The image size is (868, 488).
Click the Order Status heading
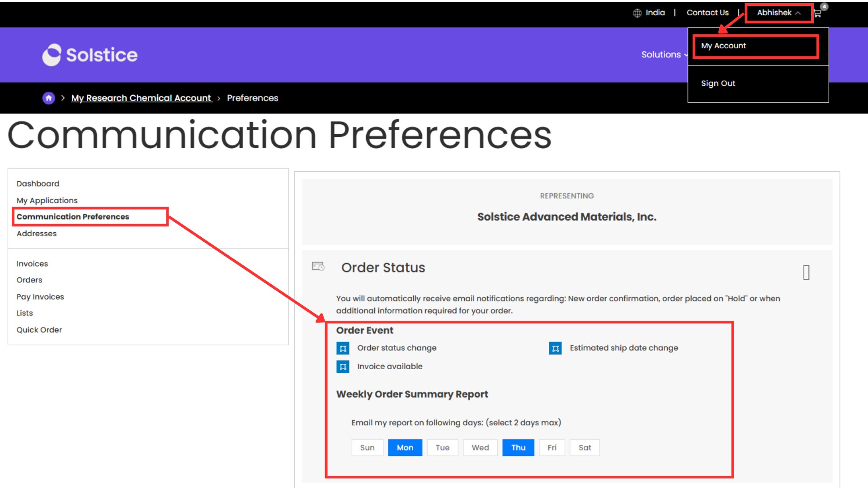pos(383,267)
